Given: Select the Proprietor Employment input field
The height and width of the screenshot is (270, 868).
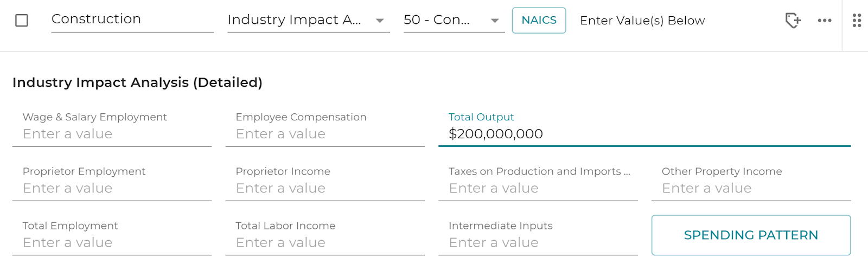Looking at the screenshot, I should (x=112, y=182).
